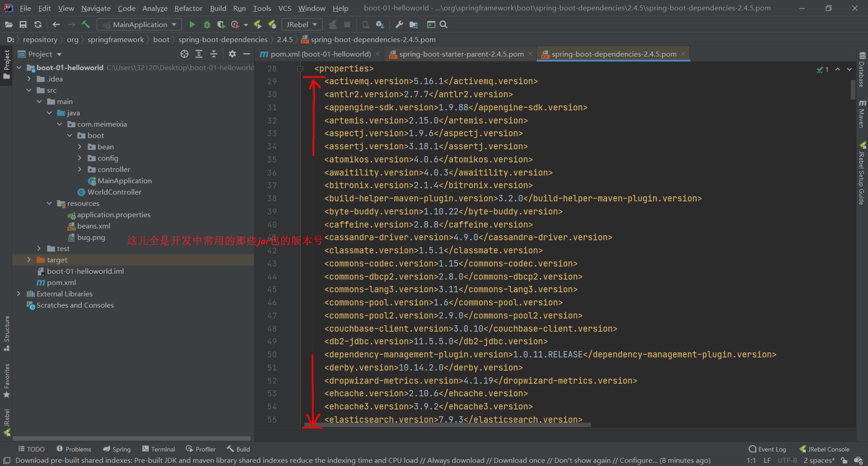This screenshot has width=868, height=466.
Task: Click the 1:1 cursor position indicator
Action: [751, 461]
